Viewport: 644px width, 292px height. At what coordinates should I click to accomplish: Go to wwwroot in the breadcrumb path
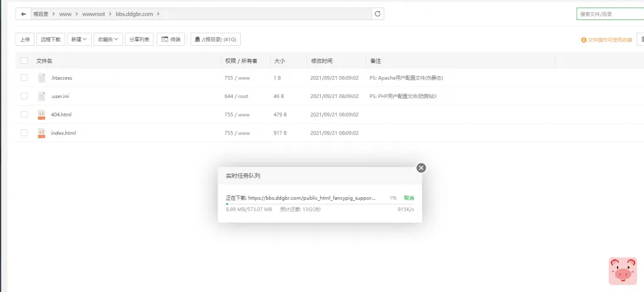pos(94,14)
